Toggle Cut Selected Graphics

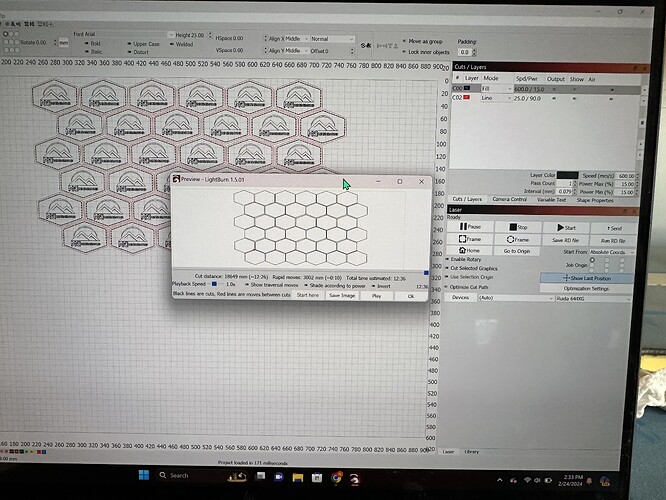coord(471,268)
